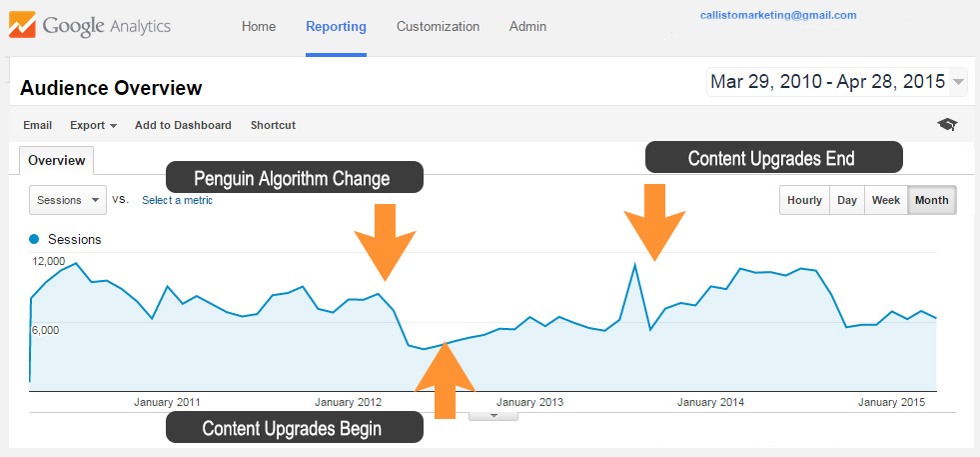Click Add to Dashboard
Image resolution: width=980 pixels, height=457 pixels.
pos(183,125)
